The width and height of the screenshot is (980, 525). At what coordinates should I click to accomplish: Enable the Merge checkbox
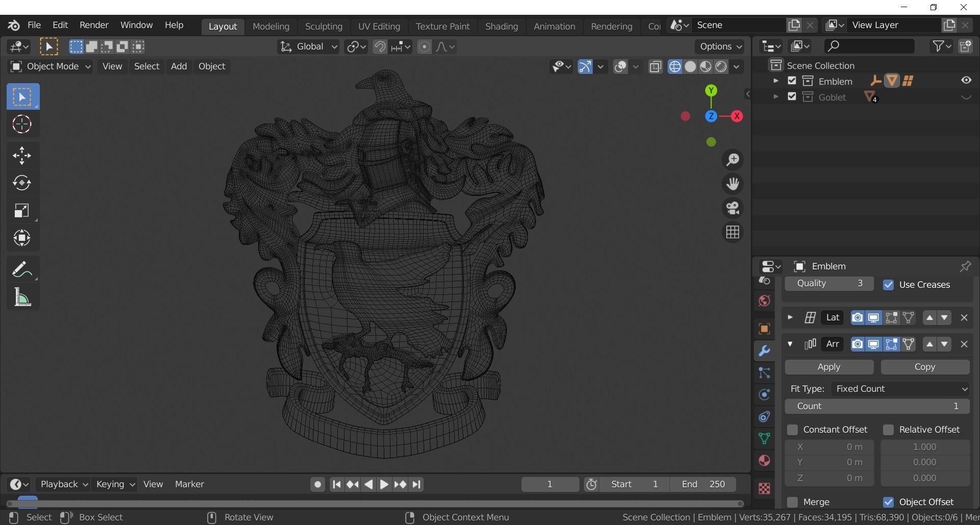[x=792, y=502]
